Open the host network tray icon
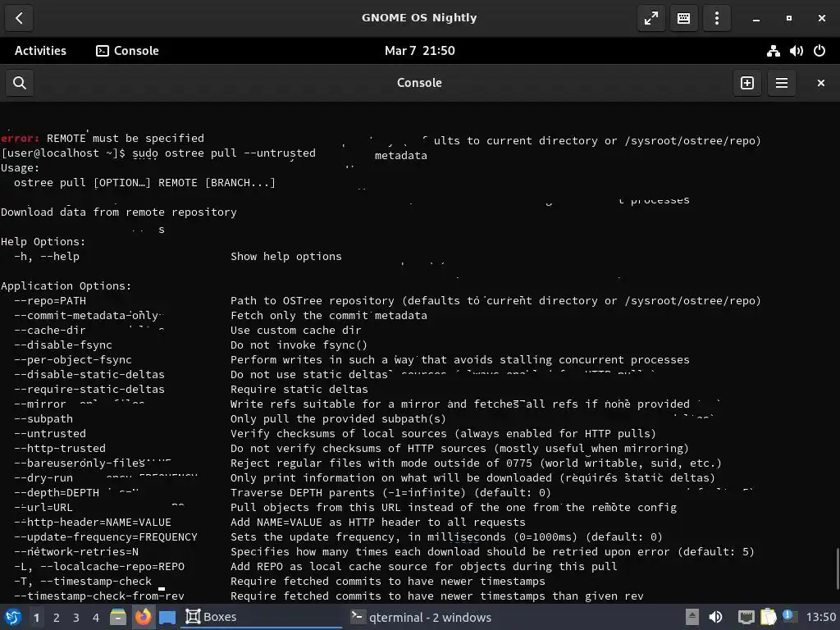840x630 pixels. [746, 617]
